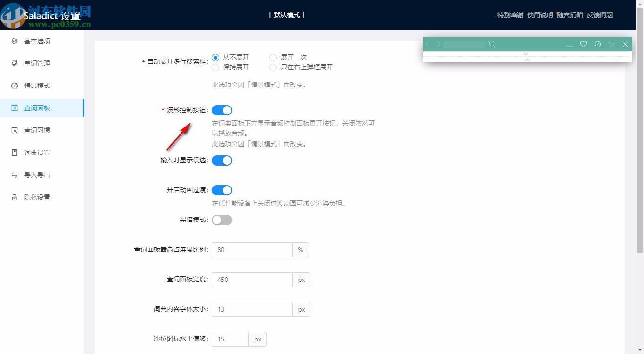Click the gear icon beside 基本选项
The height and width of the screenshot is (354, 644).
(x=14, y=41)
